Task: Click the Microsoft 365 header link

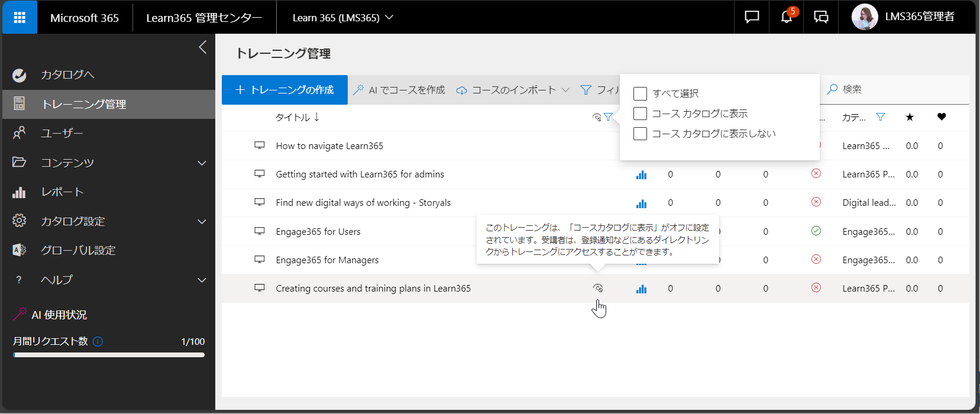Action: 85,18
